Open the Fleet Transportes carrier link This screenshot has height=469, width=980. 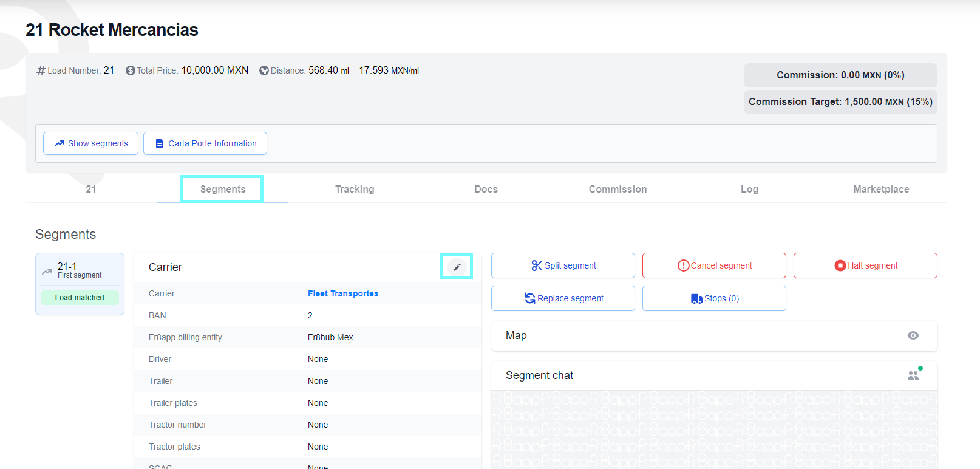(x=343, y=293)
